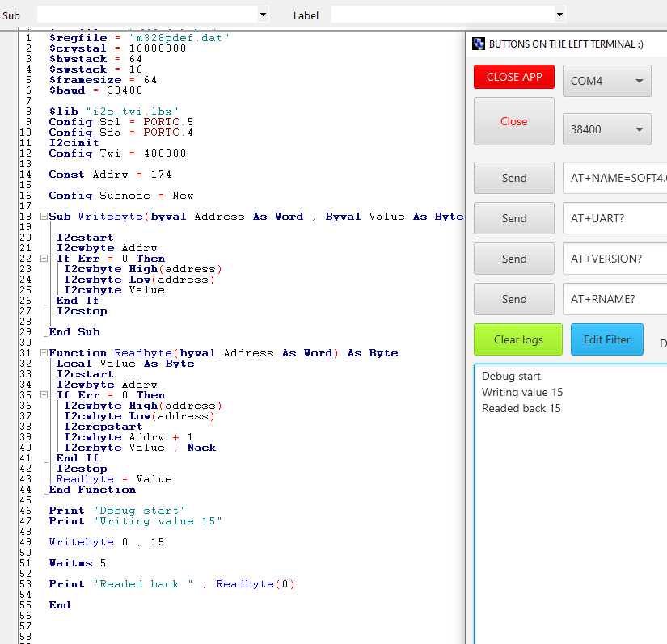This screenshot has height=644, width=667.
Task: Send the AT+RNAME? command
Action: tap(513, 299)
